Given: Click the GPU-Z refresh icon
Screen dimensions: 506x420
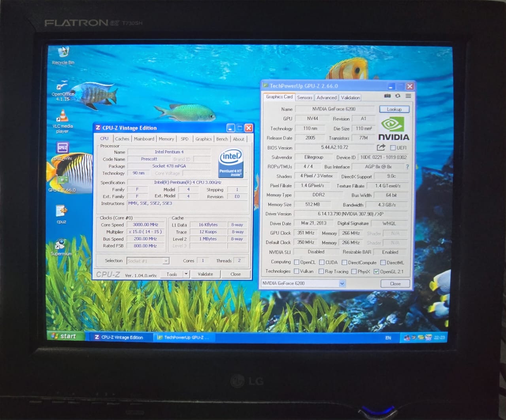Looking at the screenshot, I should (398, 96).
